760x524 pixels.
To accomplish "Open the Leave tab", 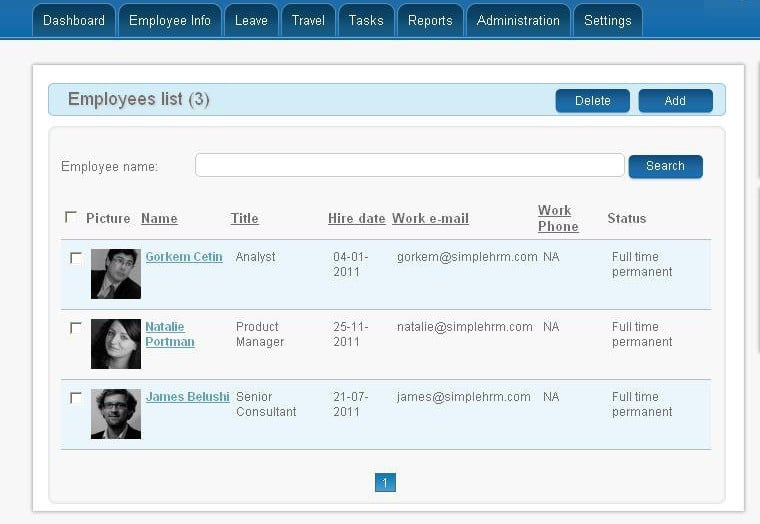I will pyautogui.click(x=251, y=20).
